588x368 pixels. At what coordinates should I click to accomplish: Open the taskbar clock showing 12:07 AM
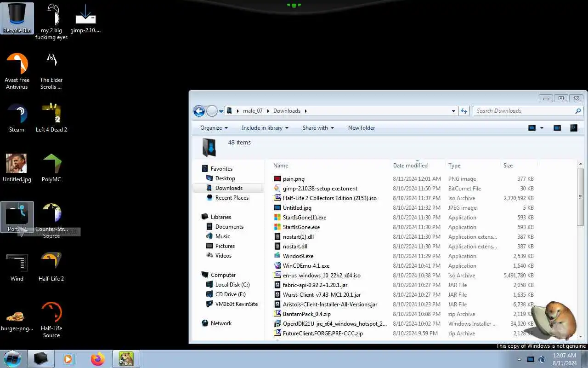click(565, 359)
